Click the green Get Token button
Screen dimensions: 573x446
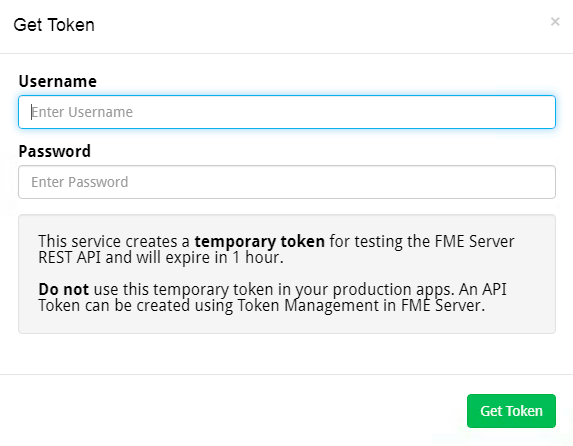[x=511, y=411]
